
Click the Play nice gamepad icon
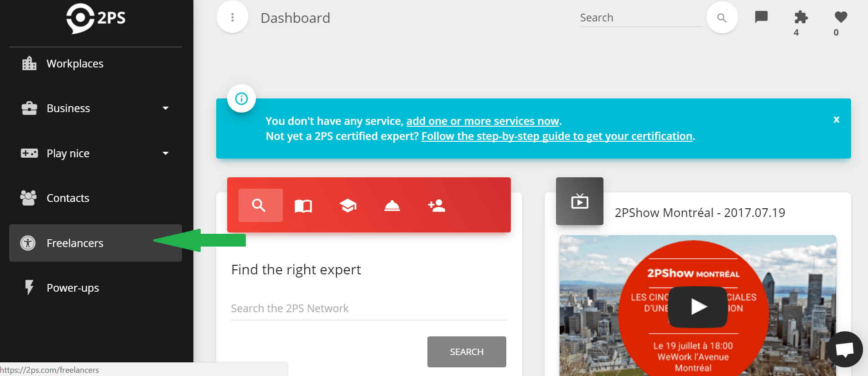[x=29, y=153]
